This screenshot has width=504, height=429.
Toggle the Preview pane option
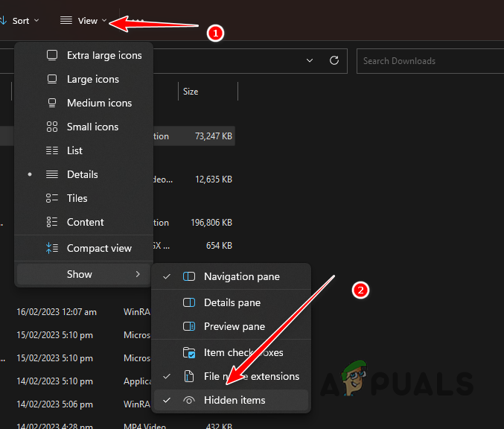coord(231,326)
